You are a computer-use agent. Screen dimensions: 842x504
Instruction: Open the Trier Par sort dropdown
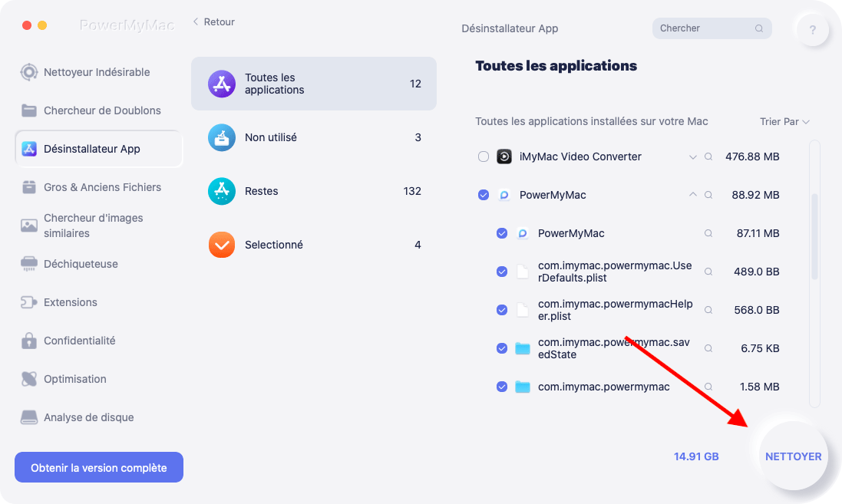784,122
